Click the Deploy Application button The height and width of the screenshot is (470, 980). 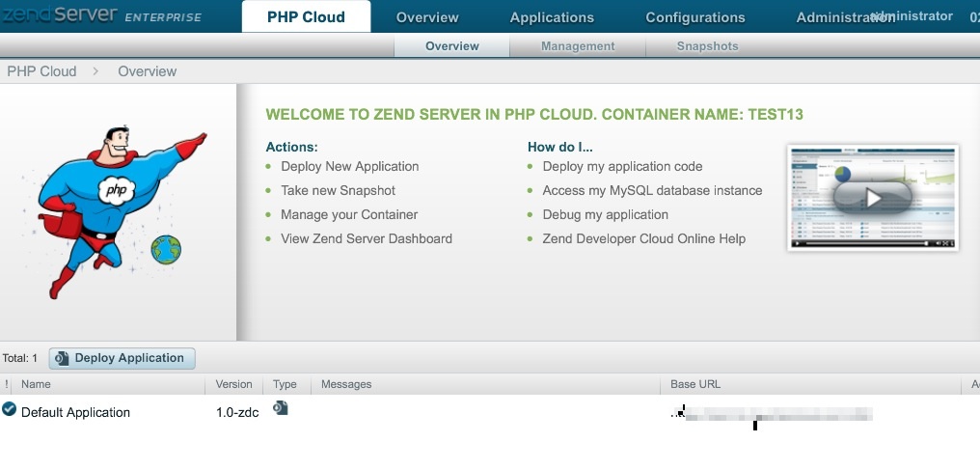[122, 358]
